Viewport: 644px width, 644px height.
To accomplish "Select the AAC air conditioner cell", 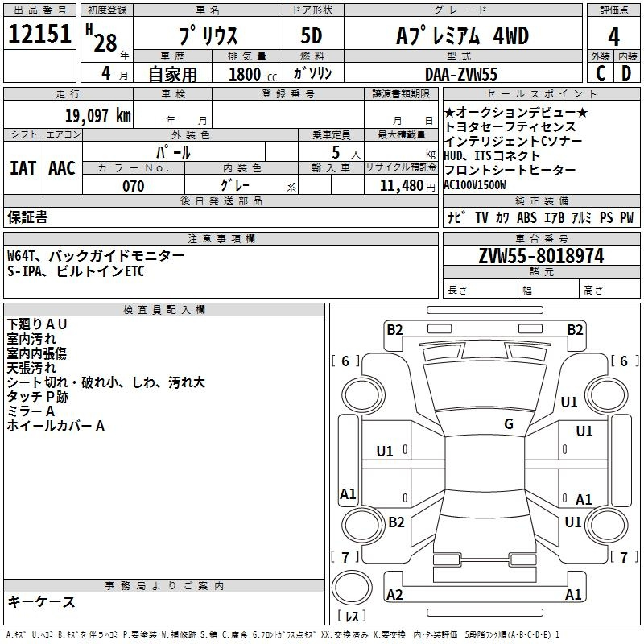I will [62, 168].
